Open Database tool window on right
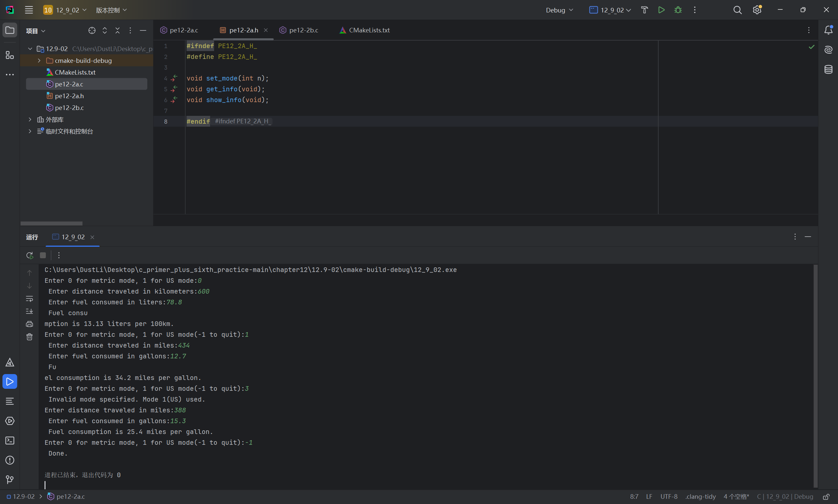This screenshot has height=504, width=838. (x=828, y=70)
